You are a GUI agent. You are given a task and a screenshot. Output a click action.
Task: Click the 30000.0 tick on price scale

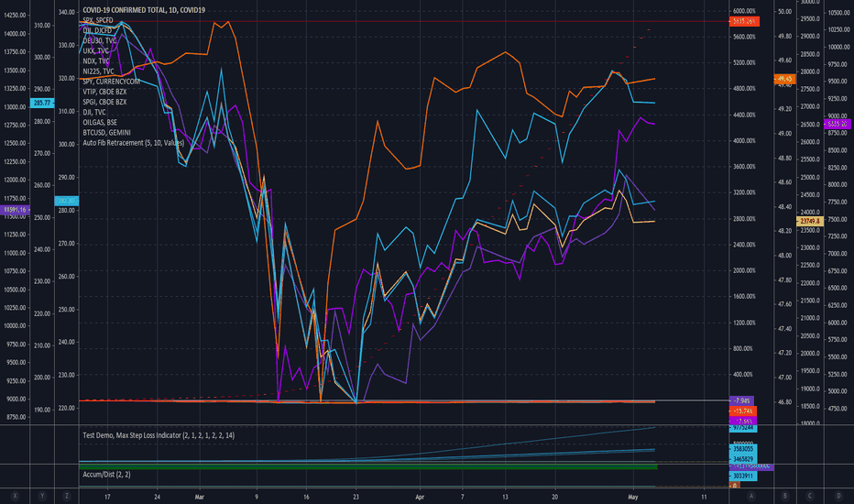[x=810, y=2]
